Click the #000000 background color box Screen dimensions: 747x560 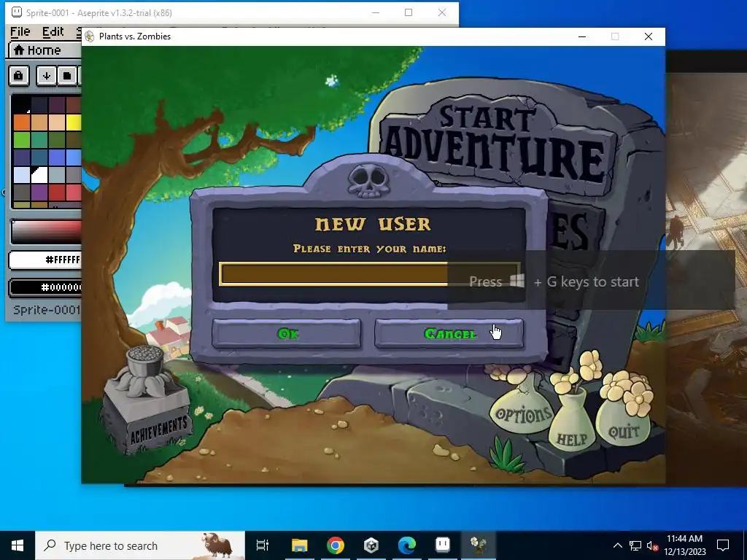point(45,287)
